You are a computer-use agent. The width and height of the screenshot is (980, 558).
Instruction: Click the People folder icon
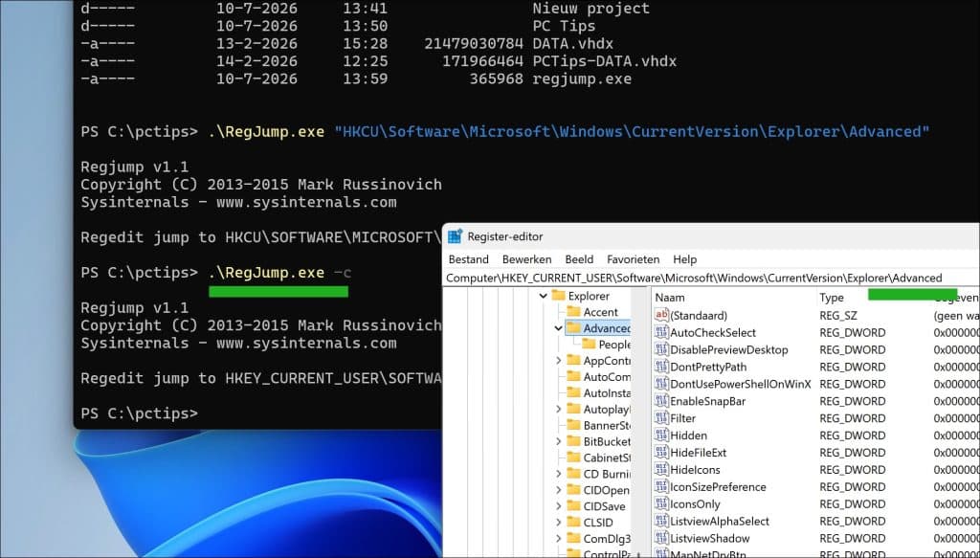(589, 345)
